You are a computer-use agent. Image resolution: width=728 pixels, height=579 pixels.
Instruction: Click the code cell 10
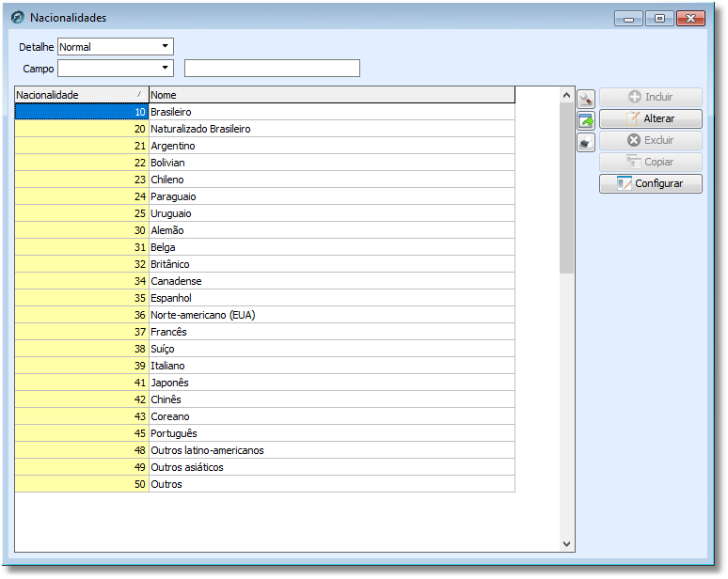(x=82, y=112)
